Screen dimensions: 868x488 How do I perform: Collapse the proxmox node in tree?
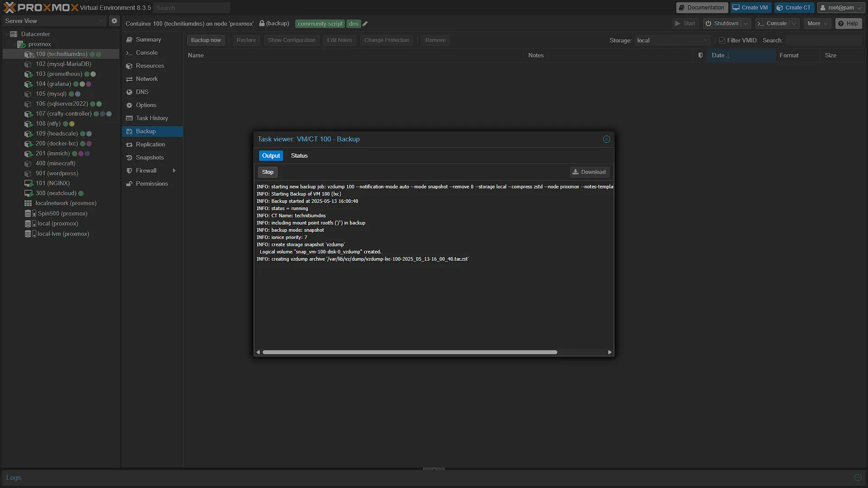pyautogui.click(x=14, y=44)
